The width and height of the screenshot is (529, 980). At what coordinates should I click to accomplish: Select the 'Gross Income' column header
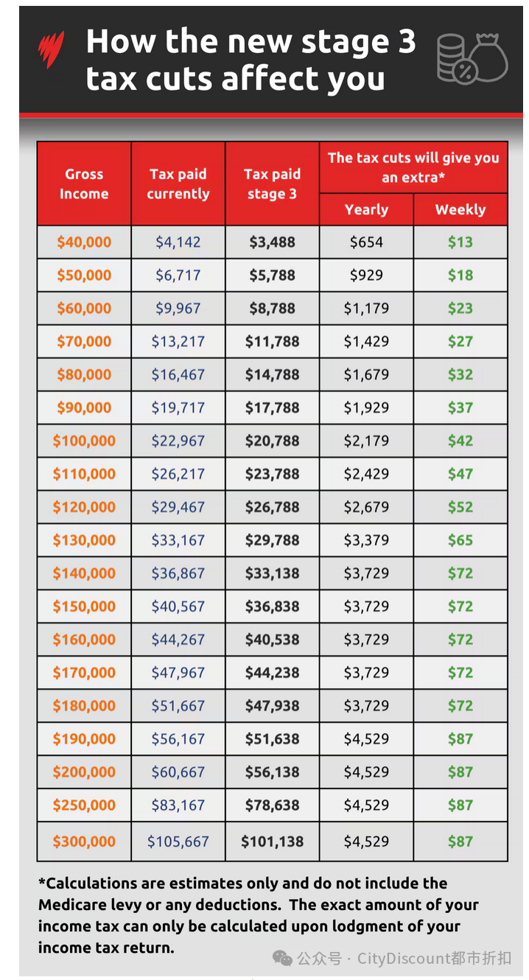84,184
